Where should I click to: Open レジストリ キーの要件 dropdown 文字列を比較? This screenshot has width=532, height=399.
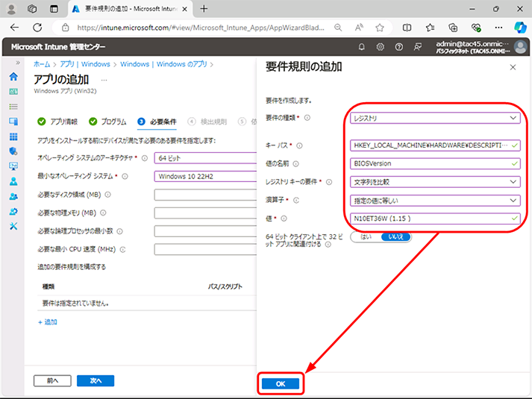(435, 182)
